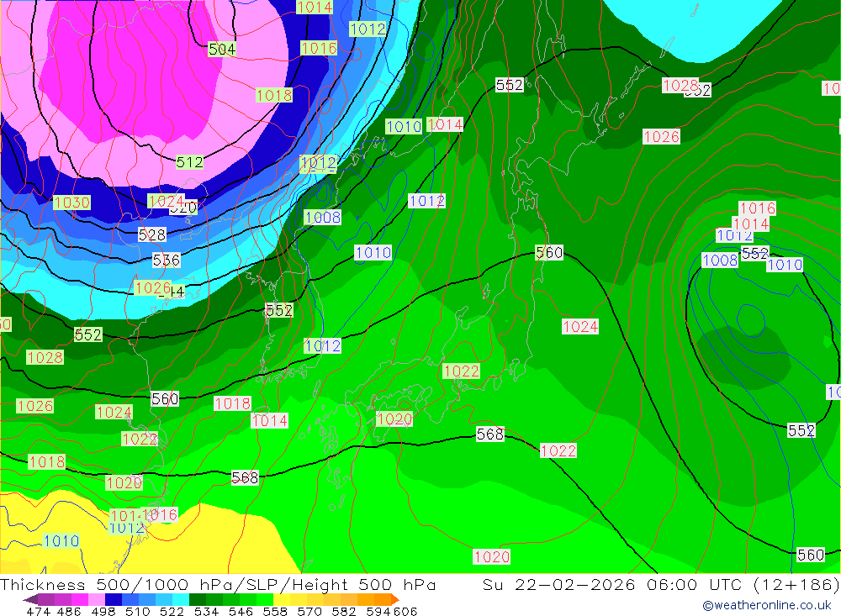This screenshot has height=616, width=841.
Task: Click legend value 522
Action: point(172,611)
